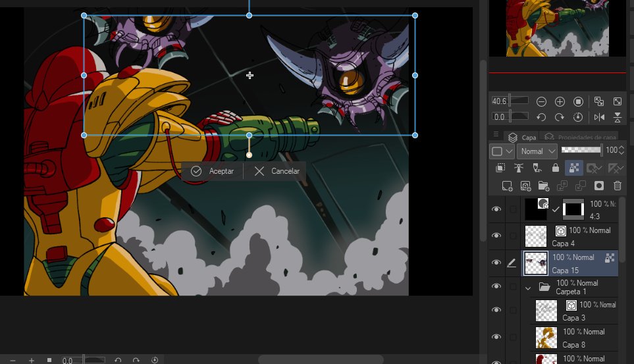Select the Capa 4 layer thumbnail
Viewport: 634px width, 364px height.
[x=535, y=236]
